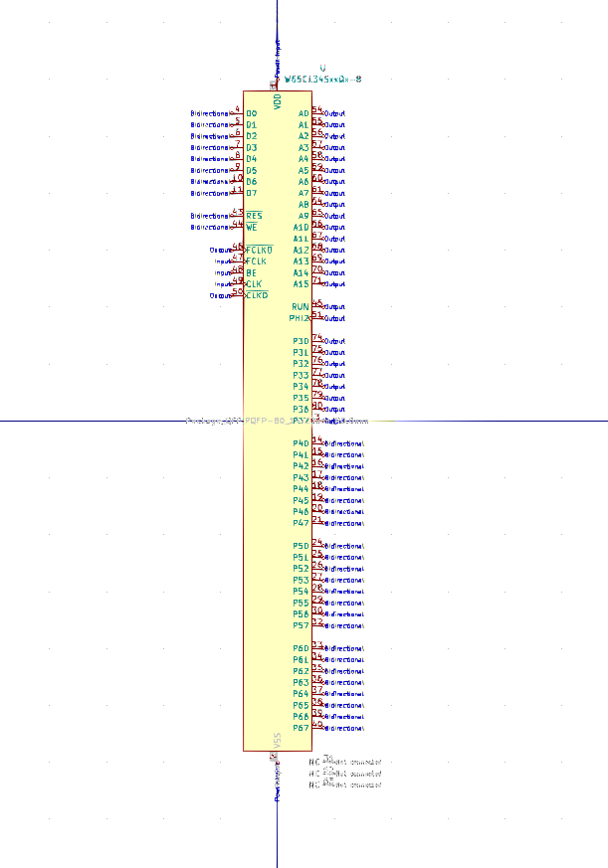Select the A15 address pin label

[x=301, y=284]
